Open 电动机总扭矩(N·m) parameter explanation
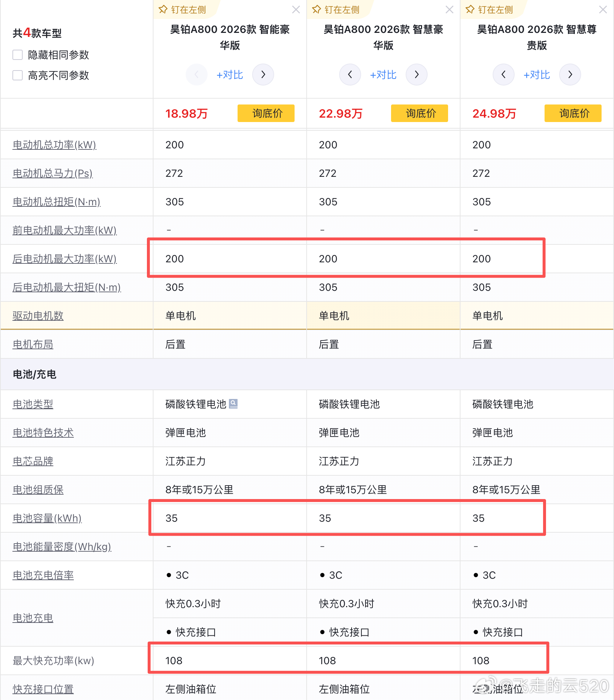 click(57, 202)
